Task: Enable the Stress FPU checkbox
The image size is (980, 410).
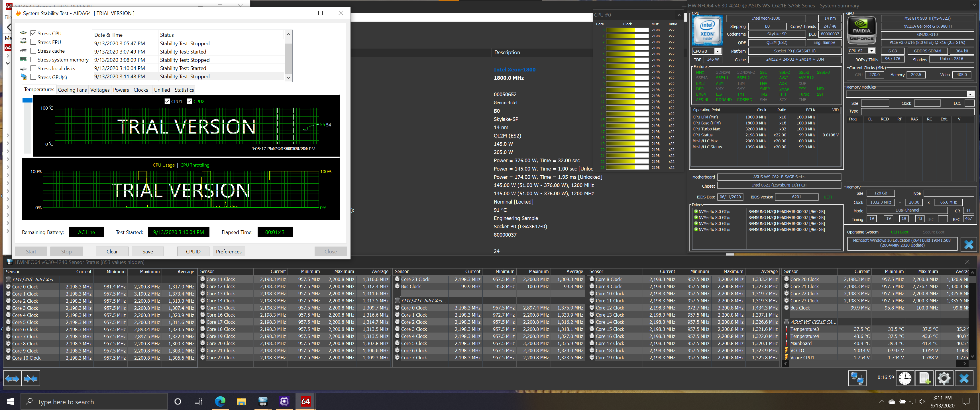Action: tap(33, 42)
